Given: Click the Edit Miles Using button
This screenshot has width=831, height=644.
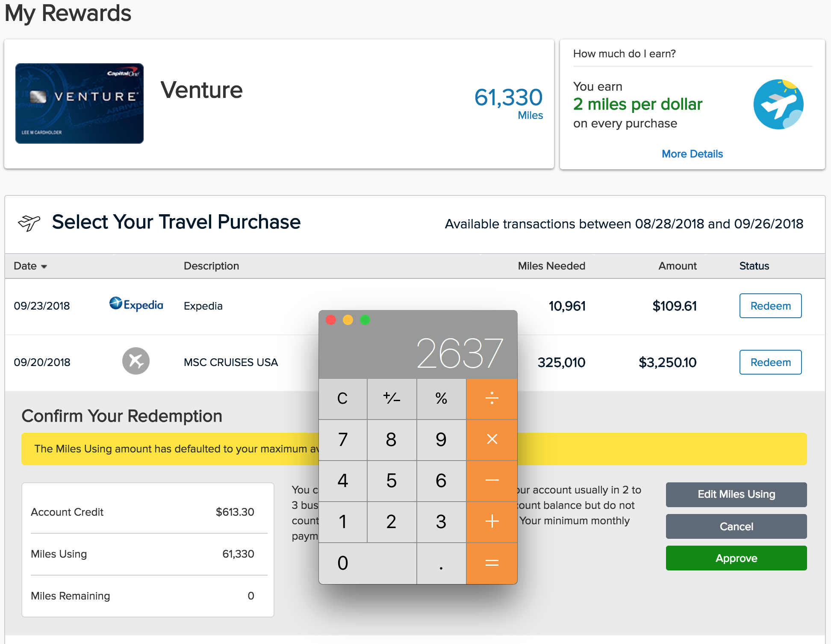Looking at the screenshot, I should coord(736,494).
